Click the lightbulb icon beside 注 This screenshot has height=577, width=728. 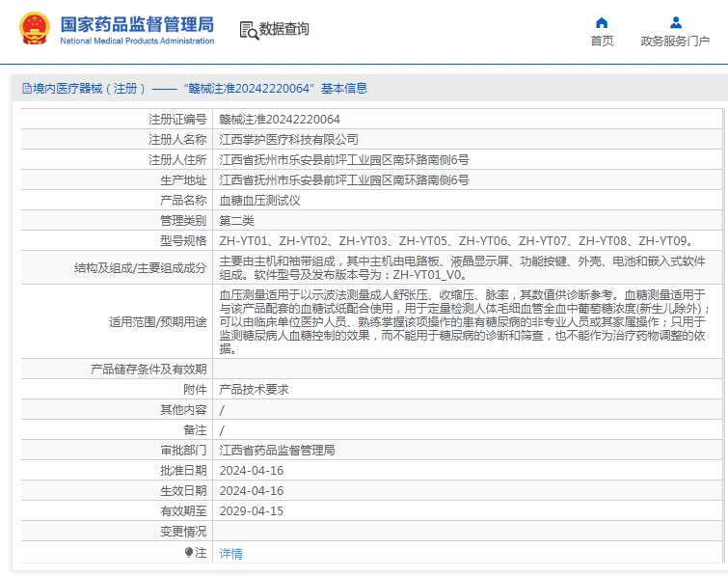tap(188, 552)
